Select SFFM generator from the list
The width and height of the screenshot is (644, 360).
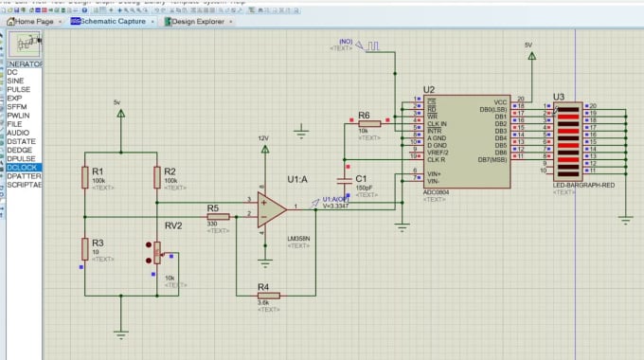click(x=24, y=107)
